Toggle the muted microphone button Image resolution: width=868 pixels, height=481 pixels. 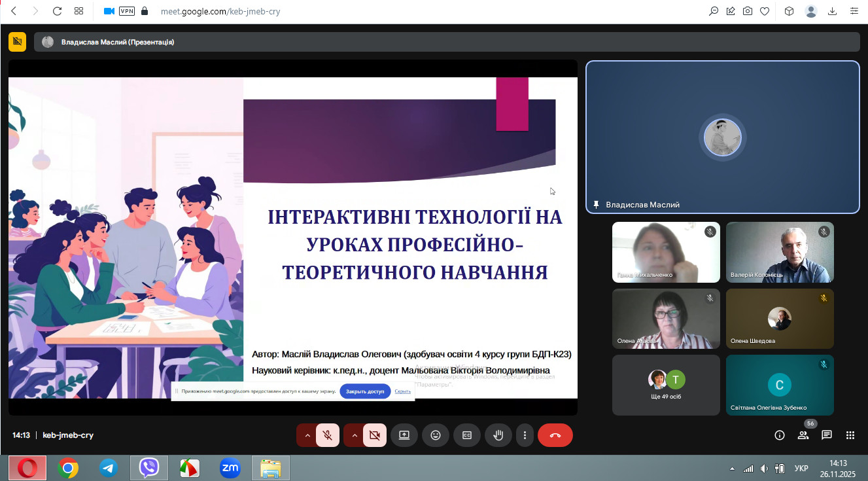[x=328, y=435]
